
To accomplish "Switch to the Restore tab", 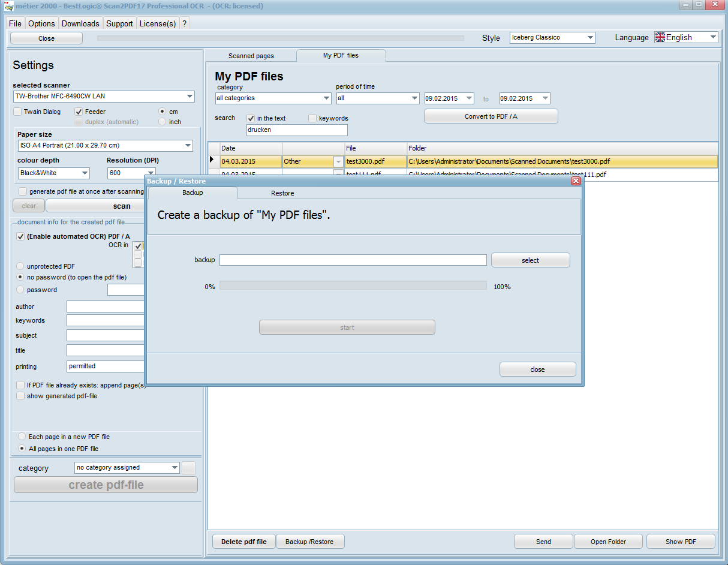I will tap(282, 193).
